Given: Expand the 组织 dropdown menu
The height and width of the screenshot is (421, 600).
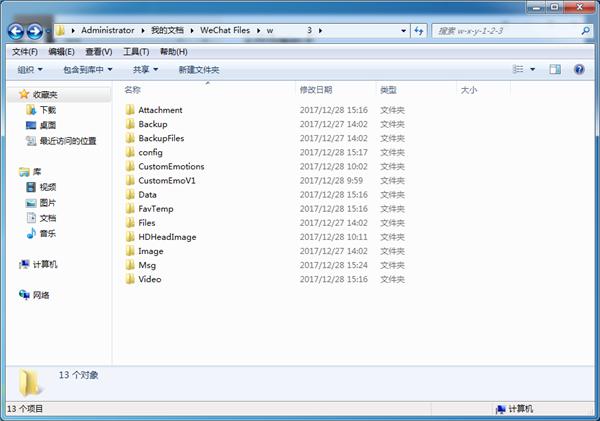Looking at the screenshot, I should pos(30,70).
